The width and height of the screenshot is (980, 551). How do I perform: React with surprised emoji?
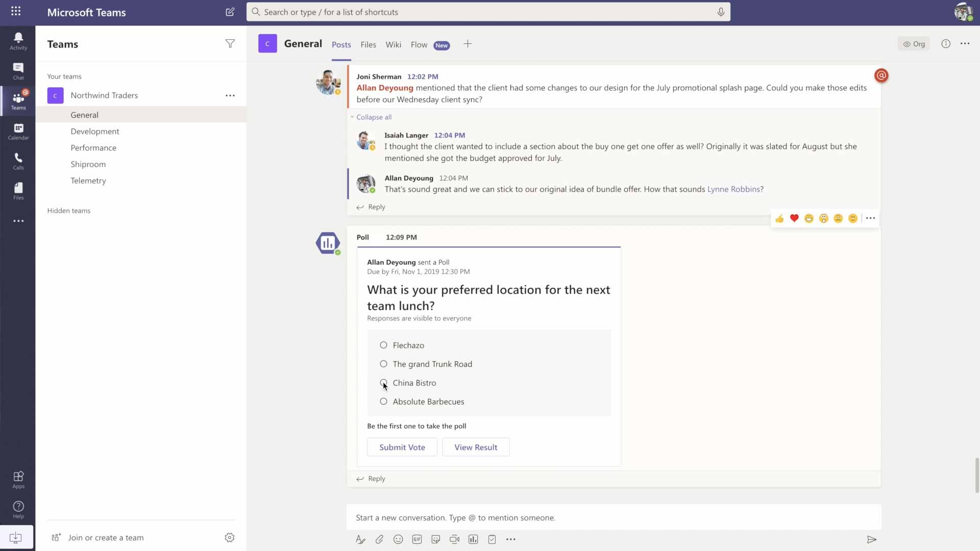824,218
